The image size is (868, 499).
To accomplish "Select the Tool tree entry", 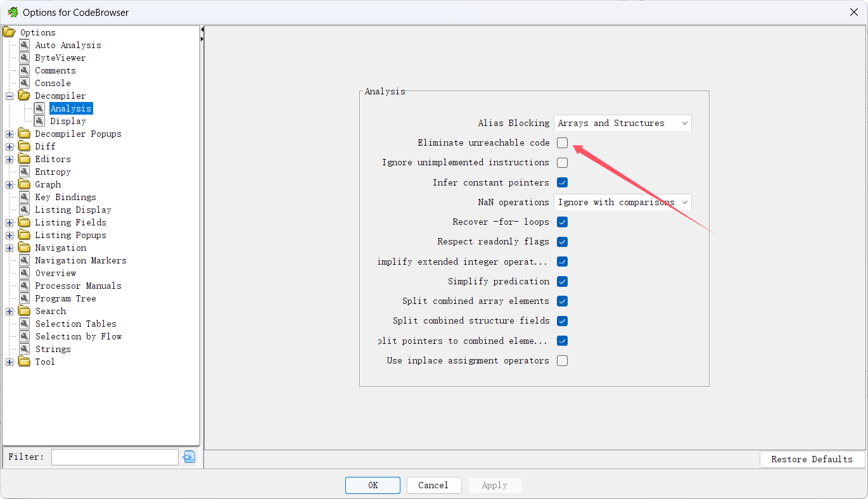I will pos(45,362).
